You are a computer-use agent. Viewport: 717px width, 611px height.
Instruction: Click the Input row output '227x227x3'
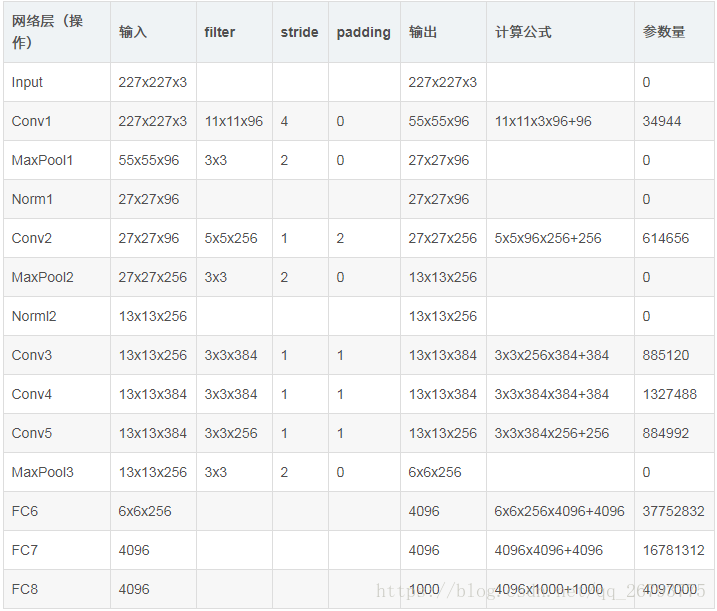[443, 82]
